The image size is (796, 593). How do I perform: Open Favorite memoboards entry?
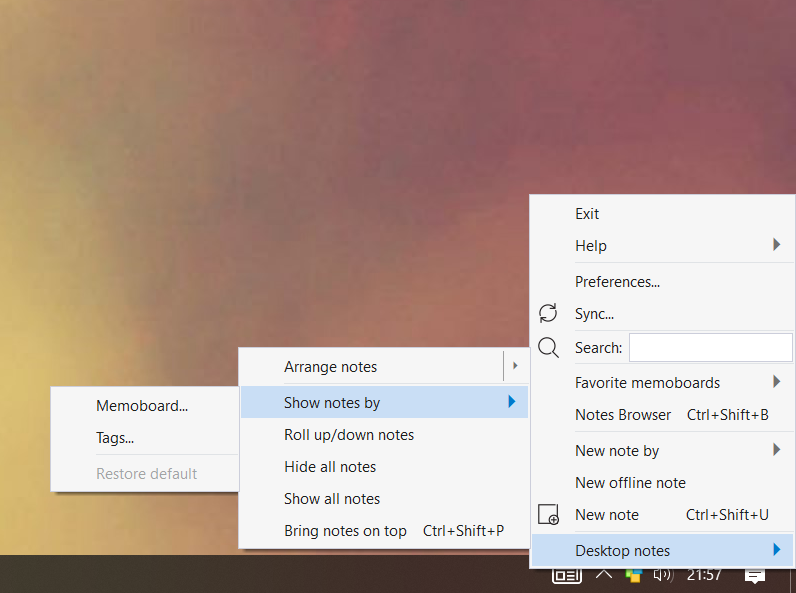point(662,383)
